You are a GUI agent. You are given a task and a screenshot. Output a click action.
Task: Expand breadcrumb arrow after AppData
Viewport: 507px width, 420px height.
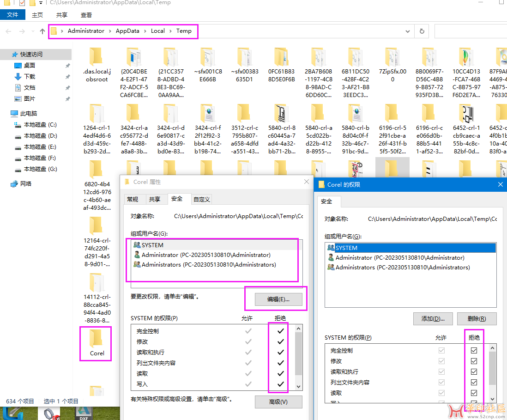tap(145, 31)
